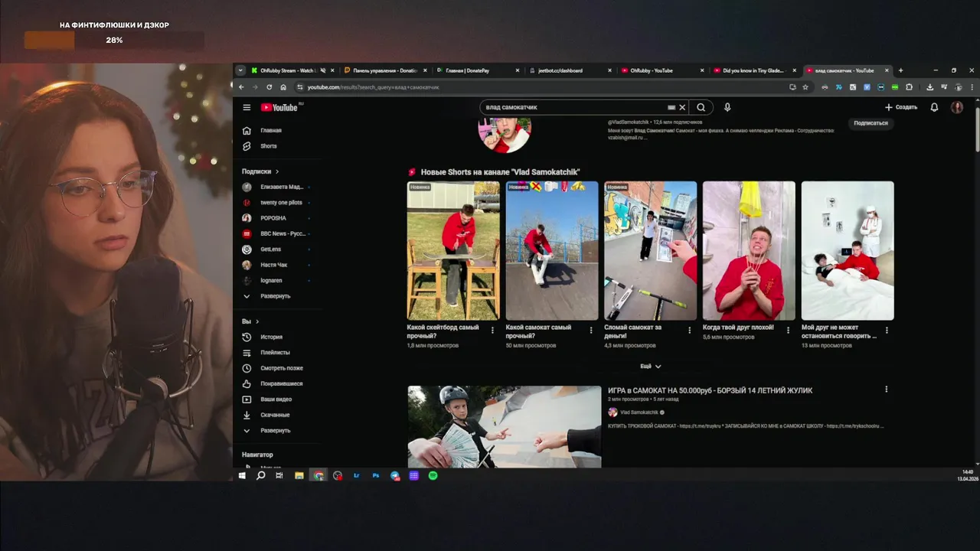The width and height of the screenshot is (980, 551).
Task: Click Windows Start button
Action: (x=242, y=475)
